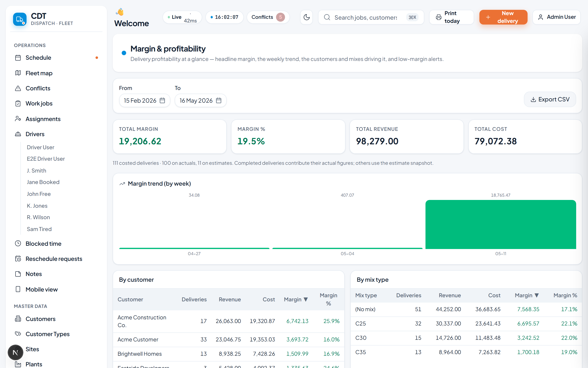Screen dimensions: 588x368
Task: Open the To date calendar icon
Action: click(219, 101)
